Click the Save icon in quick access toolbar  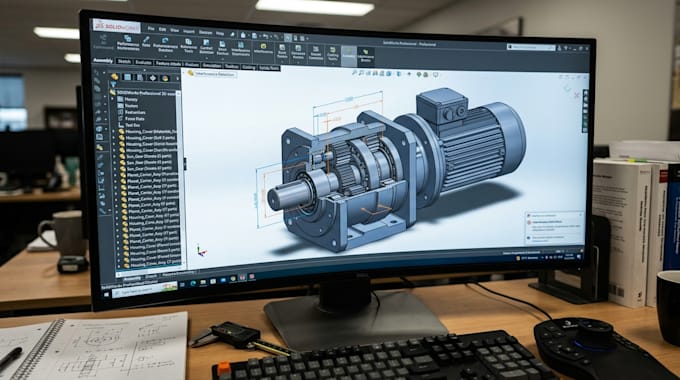(255, 36)
